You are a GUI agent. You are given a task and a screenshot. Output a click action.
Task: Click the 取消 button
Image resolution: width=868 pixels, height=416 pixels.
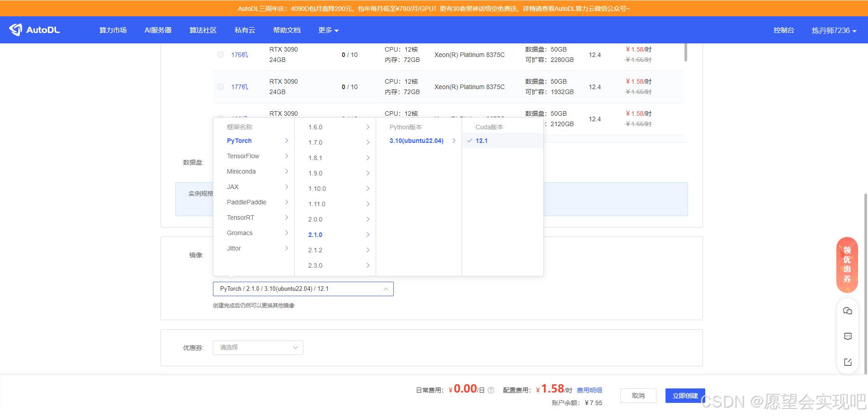click(638, 396)
